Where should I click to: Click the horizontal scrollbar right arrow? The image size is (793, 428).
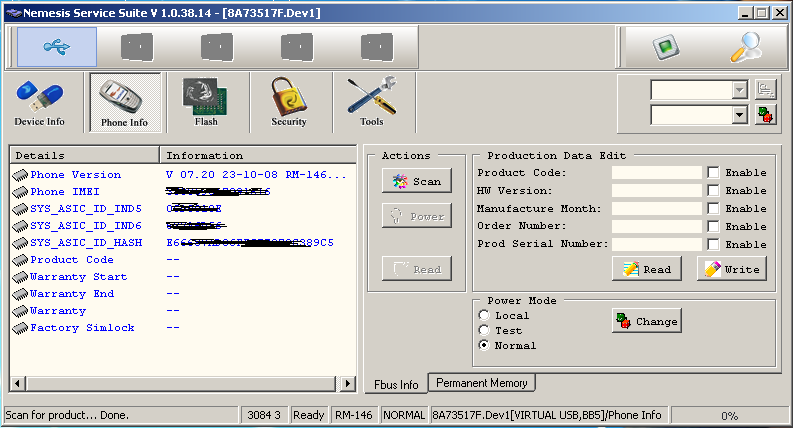[347, 383]
